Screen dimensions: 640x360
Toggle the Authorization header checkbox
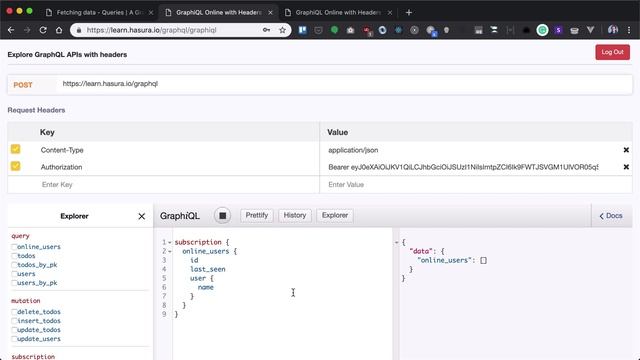(x=16, y=166)
